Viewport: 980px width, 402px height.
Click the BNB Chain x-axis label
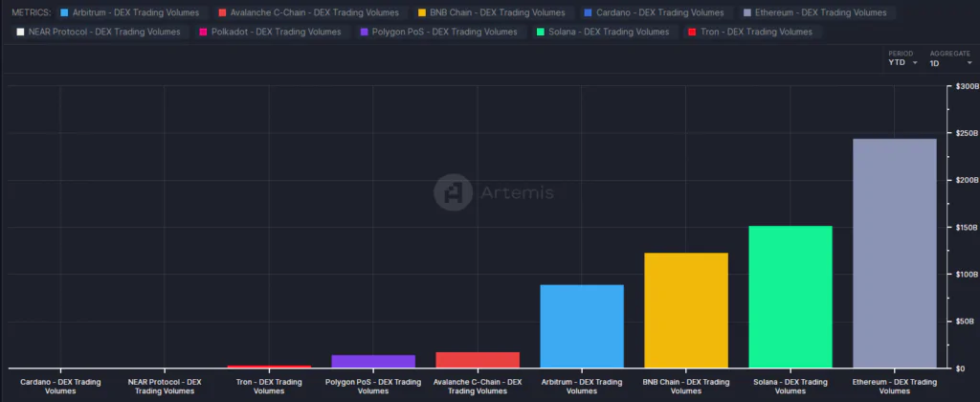[685, 387]
